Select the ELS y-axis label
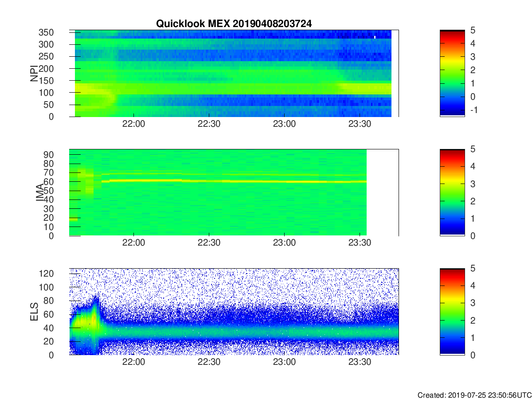The image size is (532, 399). click(33, 311)
